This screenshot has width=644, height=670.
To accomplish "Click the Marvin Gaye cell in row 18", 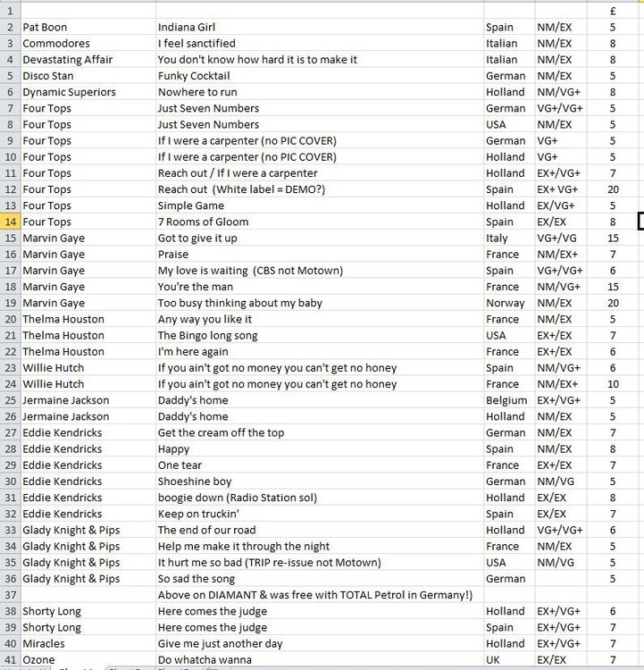I will point(88,287).
